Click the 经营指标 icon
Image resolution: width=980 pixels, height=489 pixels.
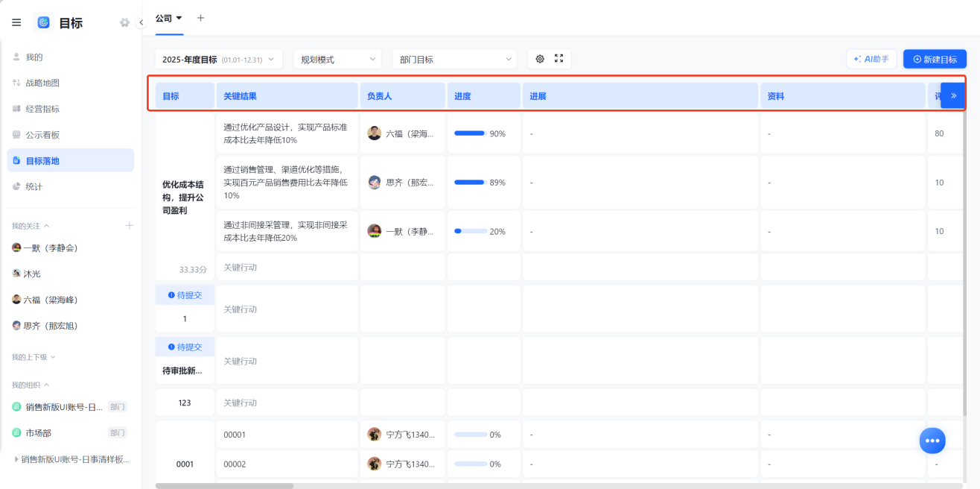tap(16, 109)
